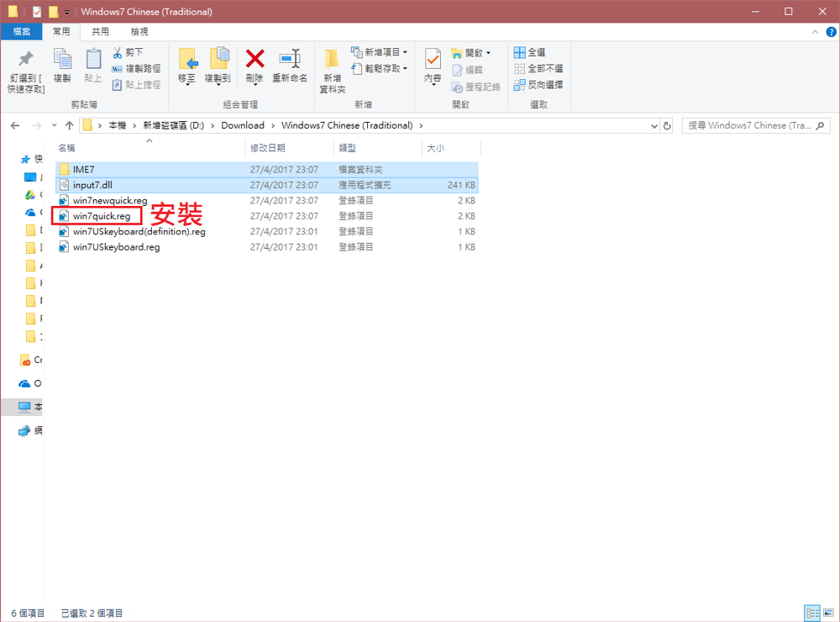This screenshot has height=622, width=840.
Task: Click Select All in ribbon
Action: click(530, 52)
